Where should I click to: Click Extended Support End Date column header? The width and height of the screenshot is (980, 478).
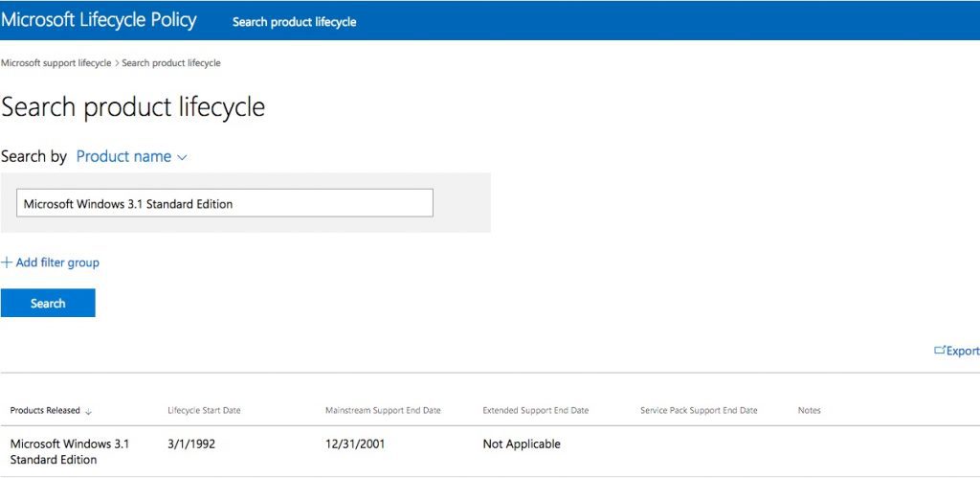(x=536, y=410)
